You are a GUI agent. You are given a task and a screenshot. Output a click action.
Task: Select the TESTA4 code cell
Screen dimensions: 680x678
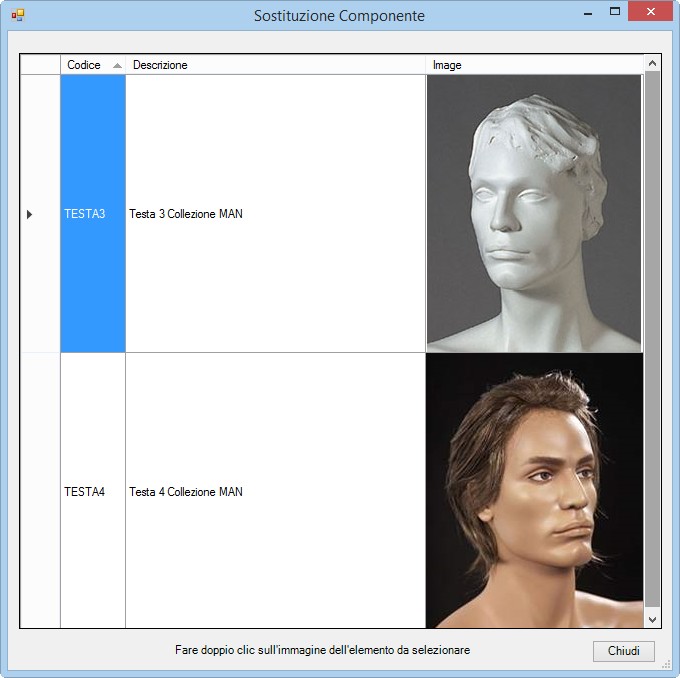[93, 491]
